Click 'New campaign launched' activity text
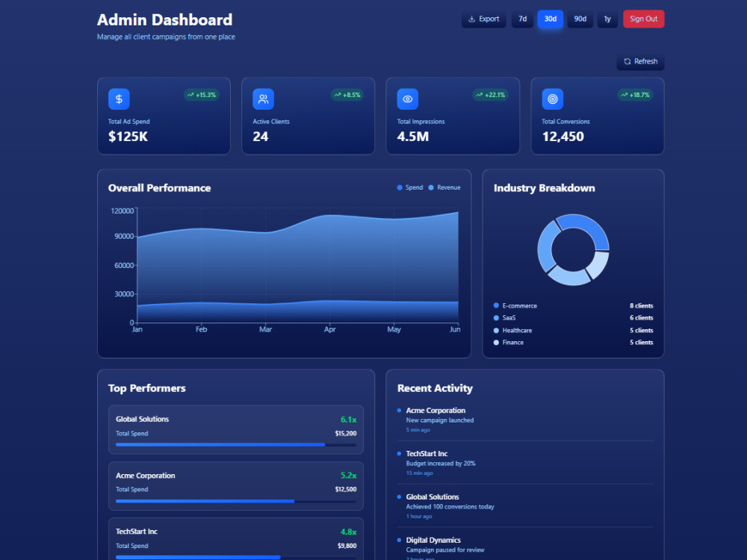Screen dimensions: 747x560 point(440,420)
